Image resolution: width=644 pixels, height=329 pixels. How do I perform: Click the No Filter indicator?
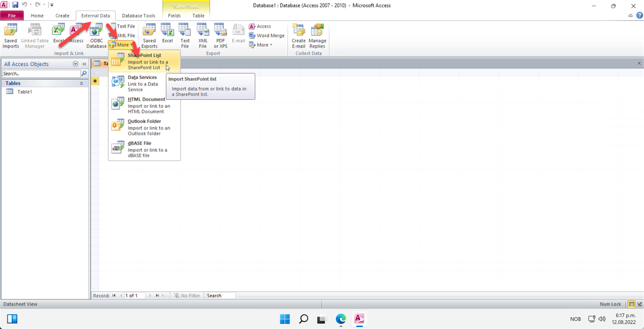pos(187,295)
